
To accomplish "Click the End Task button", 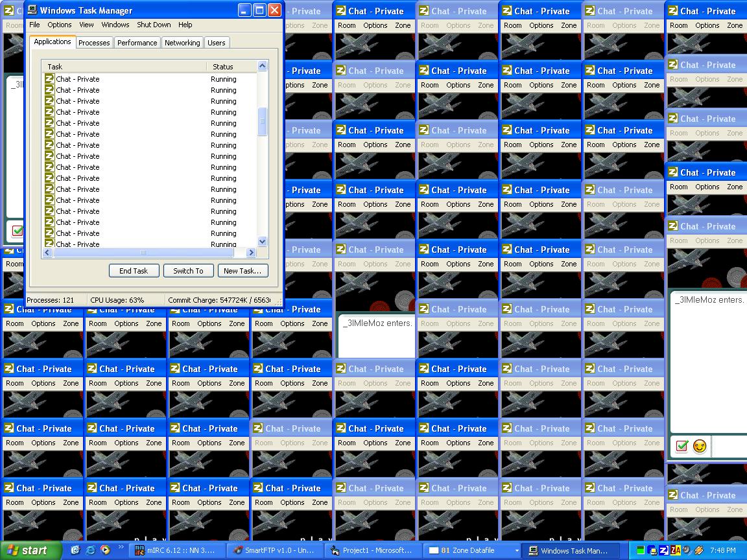I will coord(134,270).
